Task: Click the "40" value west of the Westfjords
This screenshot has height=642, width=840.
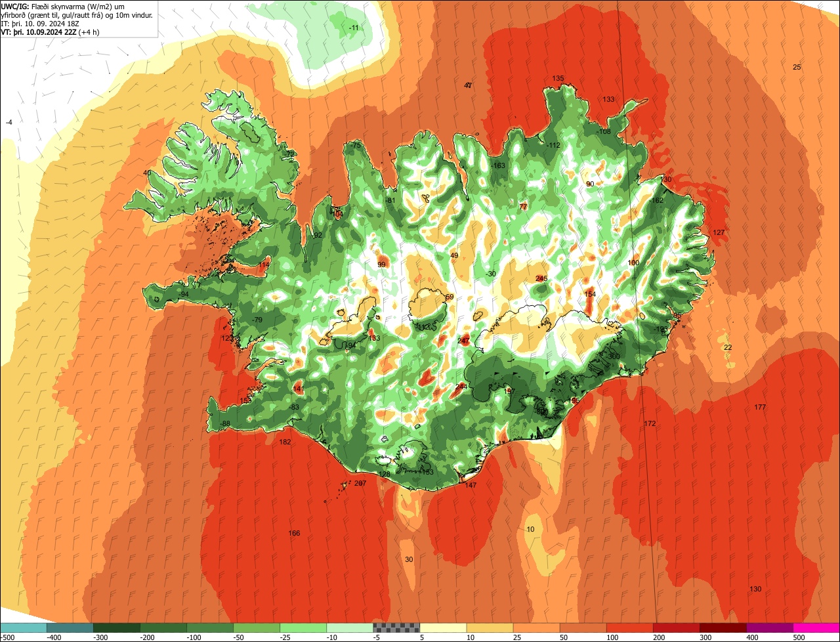Action: (147, 173)
